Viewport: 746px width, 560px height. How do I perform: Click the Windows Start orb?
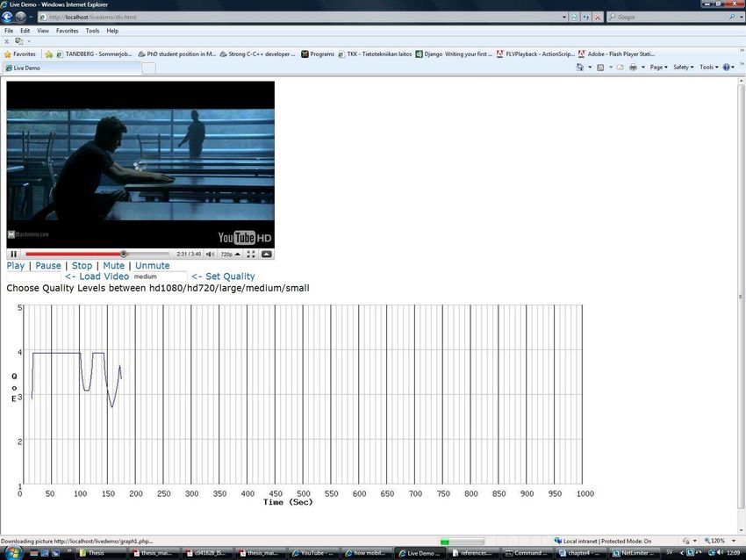[x=13, y=553]
